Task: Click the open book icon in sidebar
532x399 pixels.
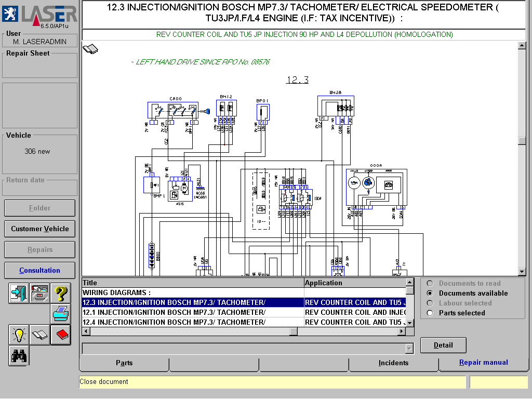Action: 39,335
